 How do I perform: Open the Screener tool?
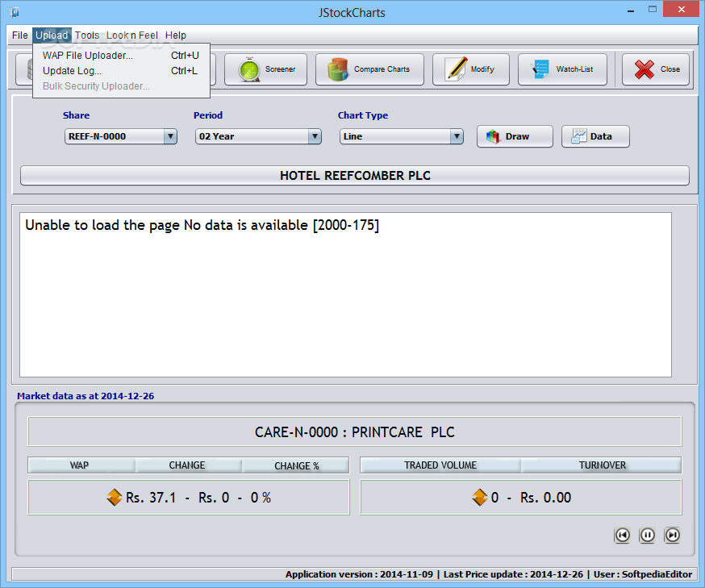tap(265, 69)
